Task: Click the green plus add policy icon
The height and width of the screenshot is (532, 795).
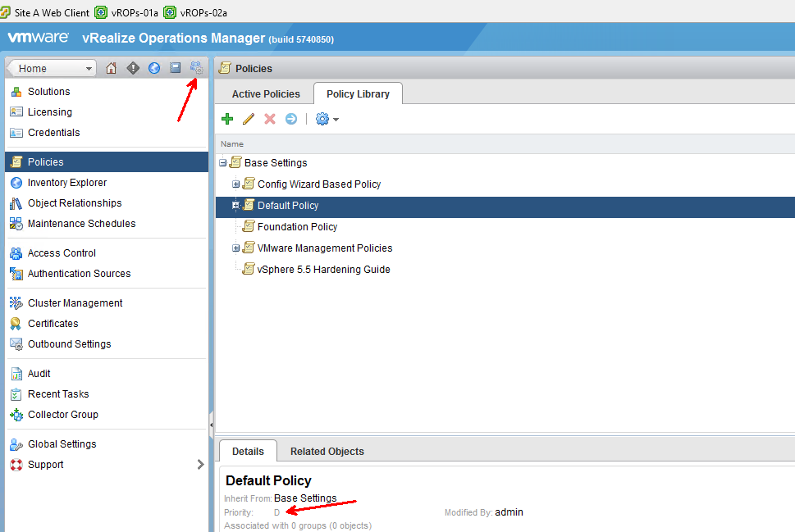Action: [227, 120]
